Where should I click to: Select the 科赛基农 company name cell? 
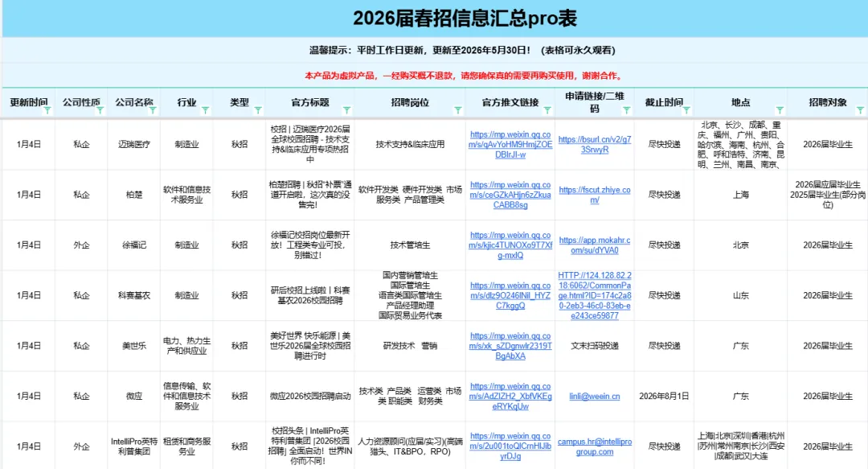click(x=134, y=295)
